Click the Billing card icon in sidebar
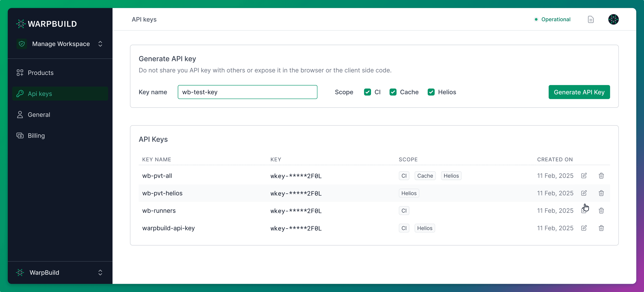 (x=20, y=136)
